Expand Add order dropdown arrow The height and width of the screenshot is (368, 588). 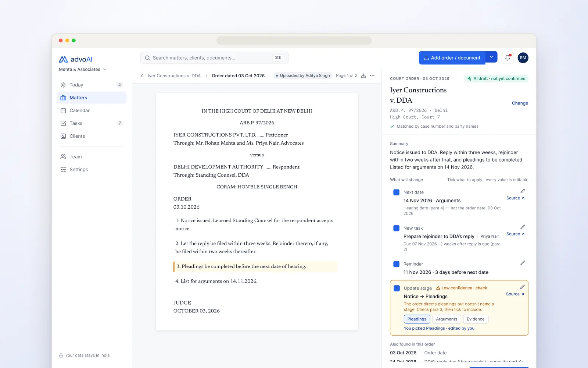tap(491, 57)
